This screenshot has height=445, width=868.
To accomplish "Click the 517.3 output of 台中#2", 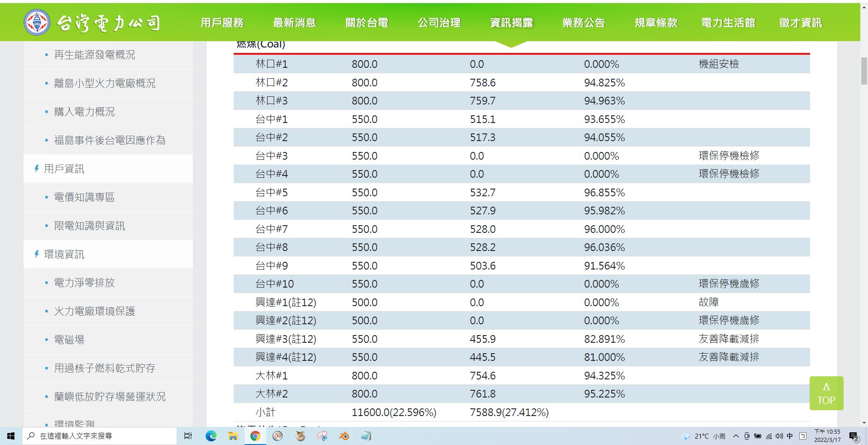I will click(482, 137).
